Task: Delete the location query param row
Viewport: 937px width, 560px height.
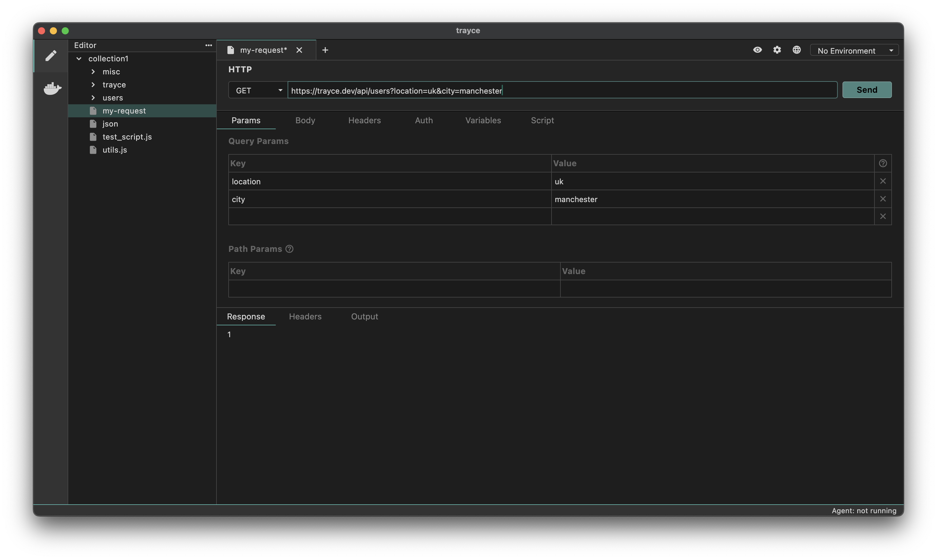Action: click(x=883, y=181)
